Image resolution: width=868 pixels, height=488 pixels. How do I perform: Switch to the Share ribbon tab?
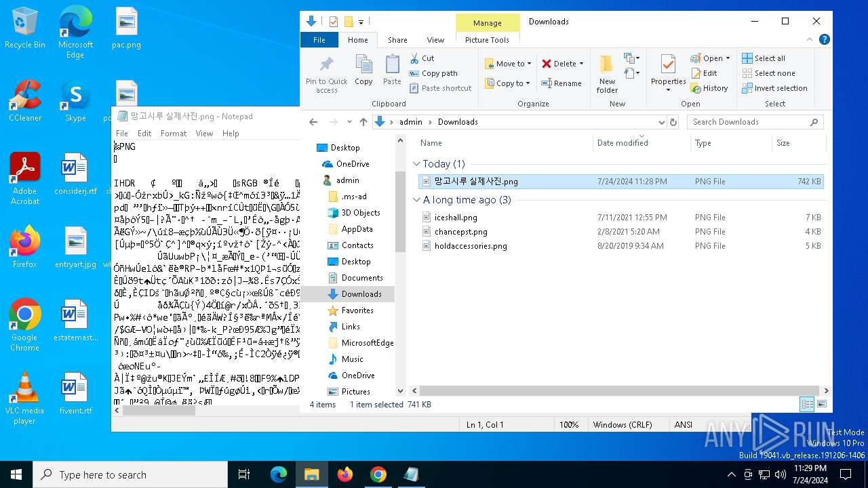pyautogui.click(x=397, y=40)
